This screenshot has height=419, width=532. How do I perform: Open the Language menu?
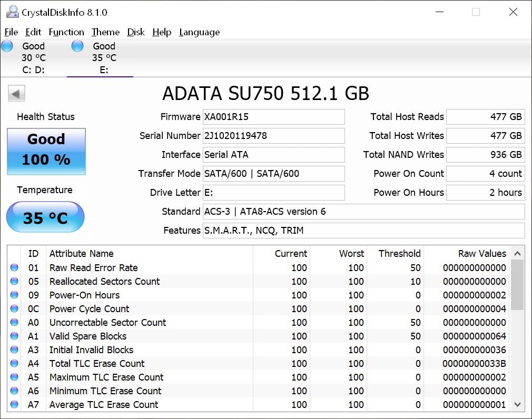click(x=199, y=32)
